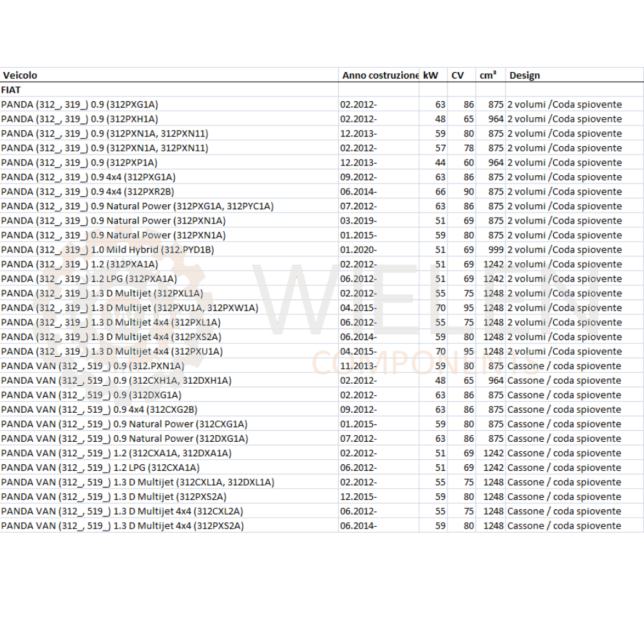The height and width of the screenshot is (644, 644).
Task: Click the 12.2015- construction date cell
Action: point(379,497)
